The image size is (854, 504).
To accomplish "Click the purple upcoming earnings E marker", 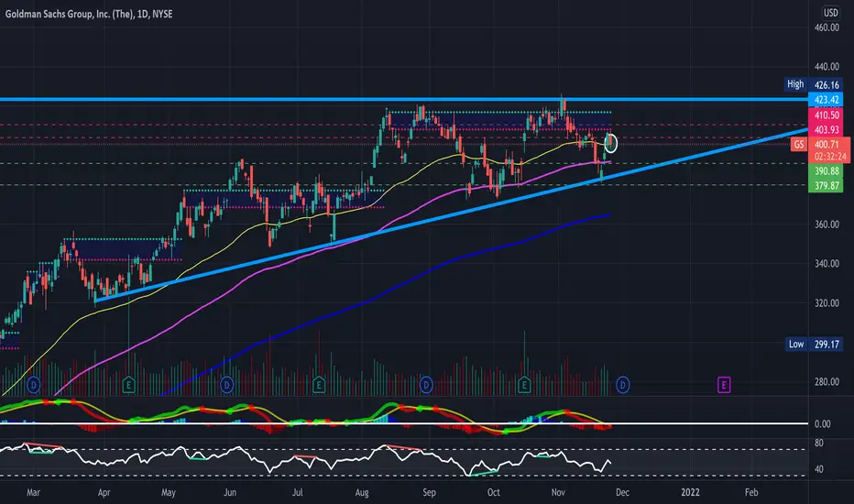I will pos(724,385).
